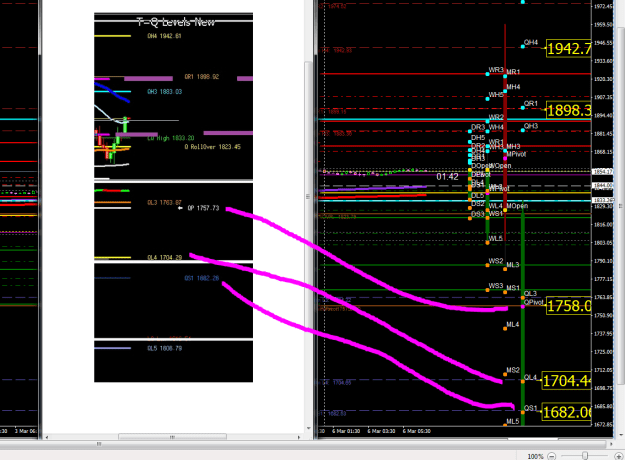This screenshot has height=460, width=625.
Task: Click the outer bottom scrollbar right arrow
Action: (611, 444)
